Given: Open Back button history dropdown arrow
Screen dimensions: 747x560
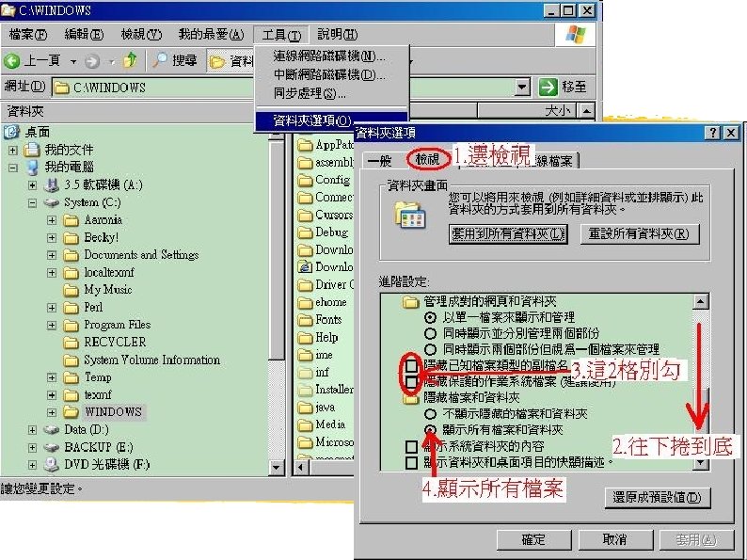Looking at the screenshot, I should click(x=73, y=61).
